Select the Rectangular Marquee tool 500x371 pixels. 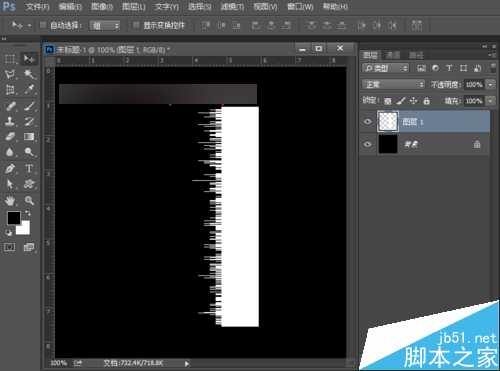click(x=10, y=59)
